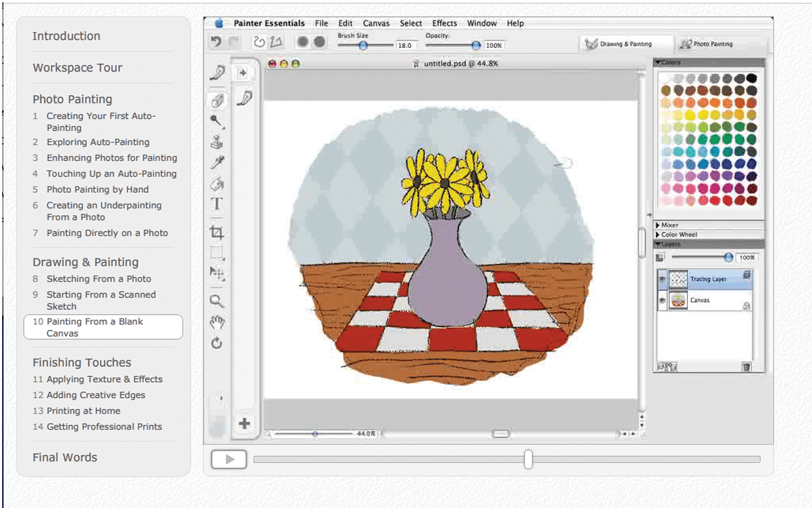Open the Effects menu
The image size is (812, 508).
[444, 23]
